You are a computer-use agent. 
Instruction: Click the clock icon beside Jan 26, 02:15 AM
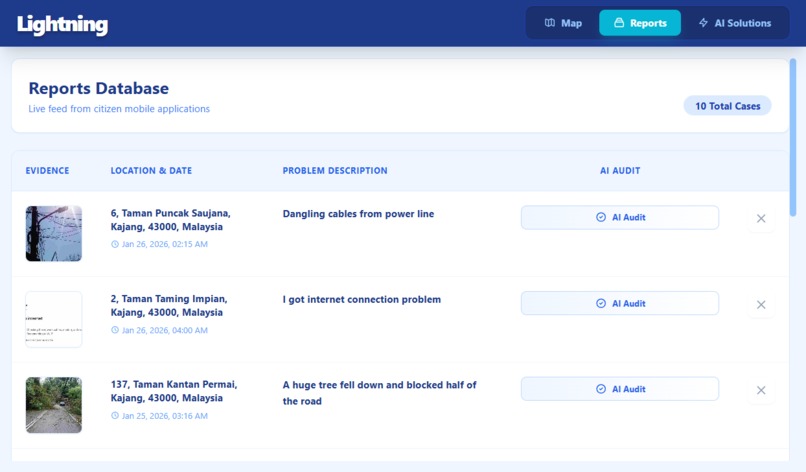(115, 244)
